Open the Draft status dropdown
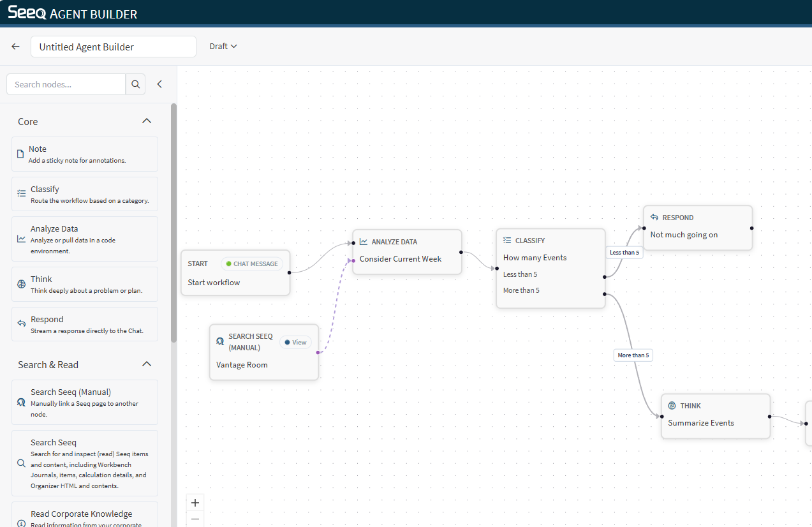The height and width of the screenshot is (527, 812). pyautogui.click(x=223, y=47)
